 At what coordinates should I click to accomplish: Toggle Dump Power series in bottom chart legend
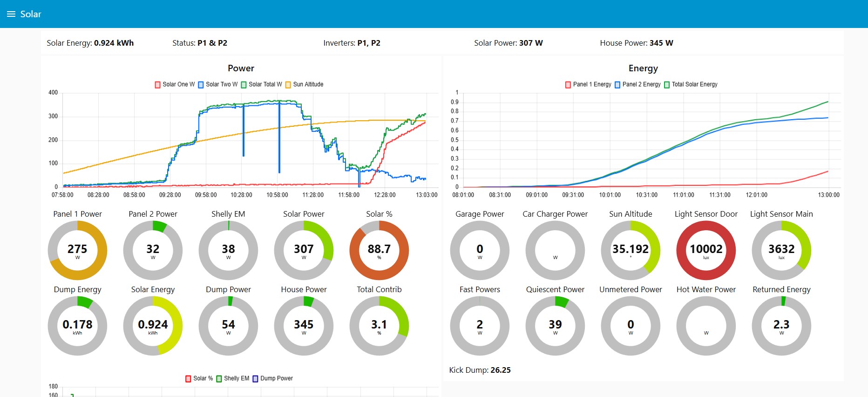273,378
